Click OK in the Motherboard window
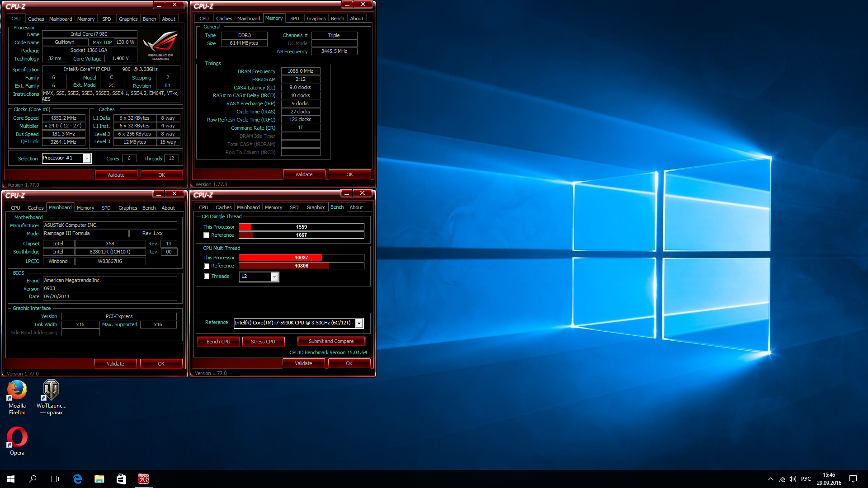868x488 pixels. click(161, 364)
